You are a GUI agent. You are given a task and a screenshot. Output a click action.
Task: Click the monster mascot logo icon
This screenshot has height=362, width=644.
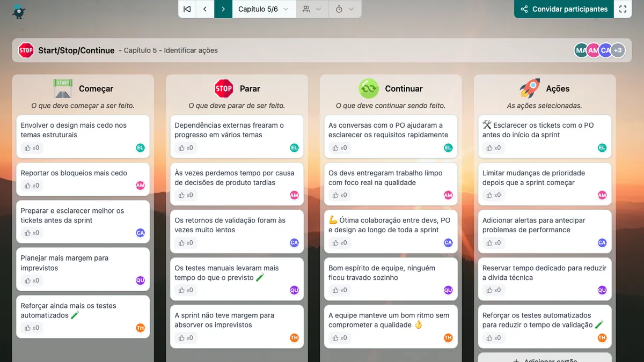pyautogui.click(x=19, y=11)
